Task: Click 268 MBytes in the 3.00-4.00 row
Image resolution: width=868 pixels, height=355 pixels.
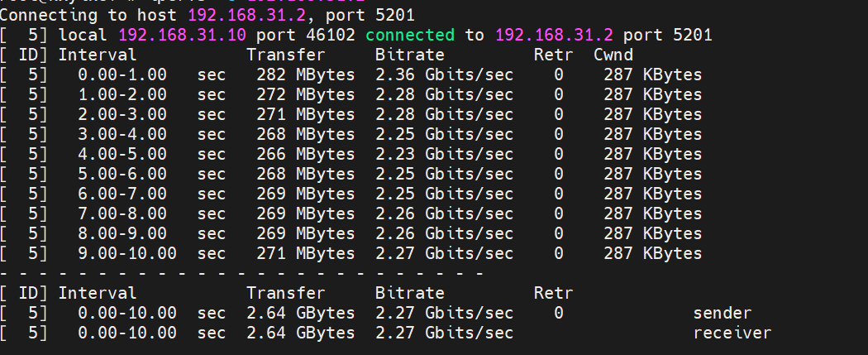Action: coord(306,135)
